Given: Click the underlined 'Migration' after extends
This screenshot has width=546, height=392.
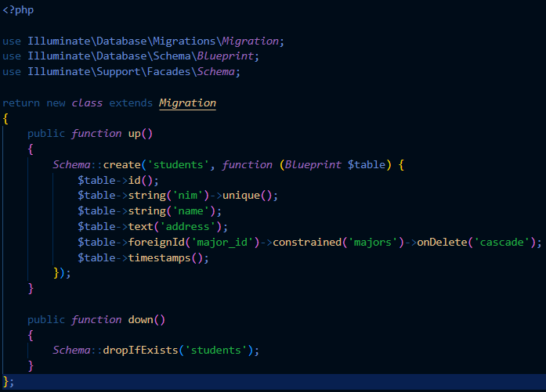Looking at the screenshot, I should point(187,103).
